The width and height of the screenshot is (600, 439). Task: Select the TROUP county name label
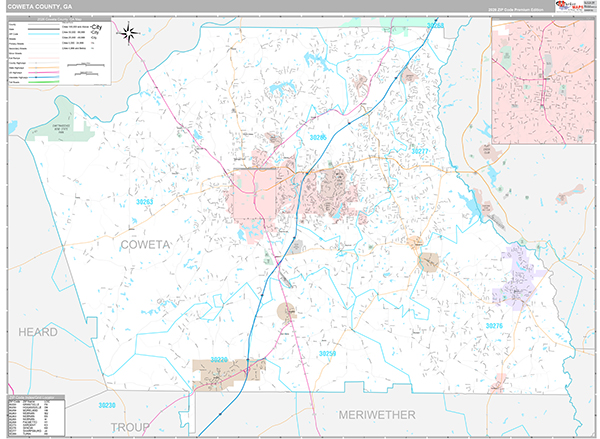130,427
